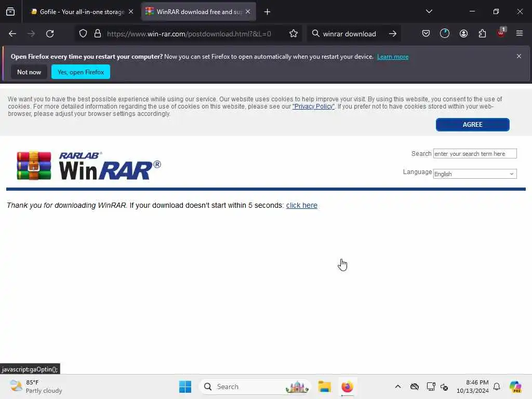The width and height of the screenshot is (532, 399).
Task: Switch to the Gofile storage tab
Action: [x=82, y=12]
